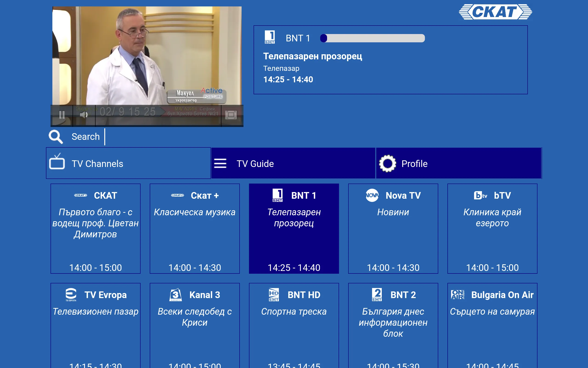Image resolution: width=588 pixels, height=368 pixels.
Task: Select the BNT 2 logo icon
Action: tap(377, 295)
